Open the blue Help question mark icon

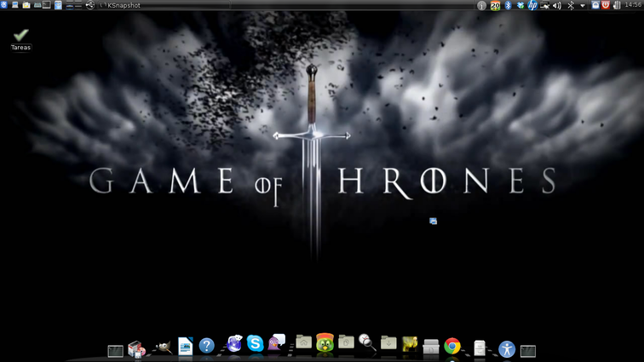coord(207,346)
